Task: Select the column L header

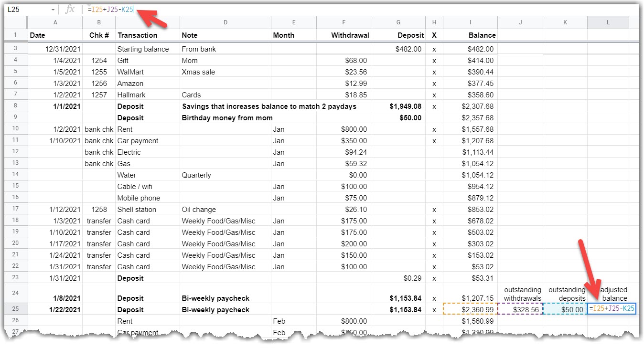Action: click(608, 22)
